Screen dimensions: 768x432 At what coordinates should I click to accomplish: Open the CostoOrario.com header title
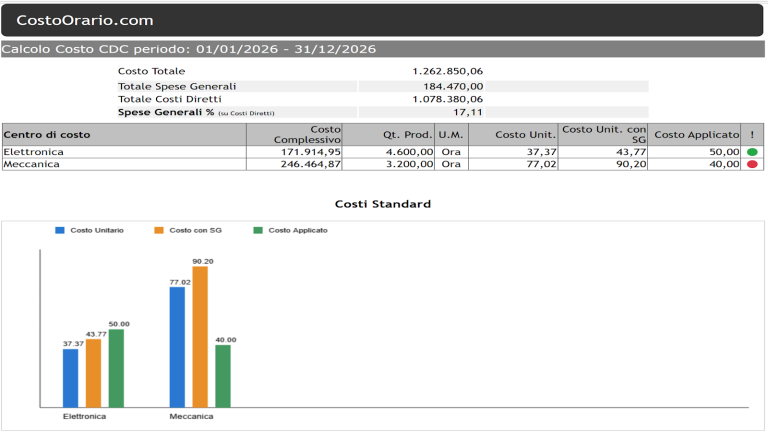(x=85, y=20)
